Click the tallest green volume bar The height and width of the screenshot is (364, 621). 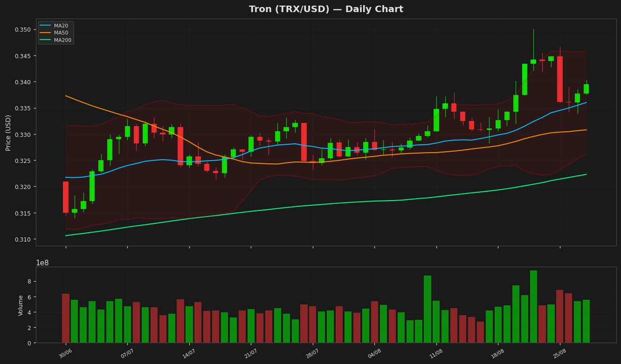pos(534,307)
